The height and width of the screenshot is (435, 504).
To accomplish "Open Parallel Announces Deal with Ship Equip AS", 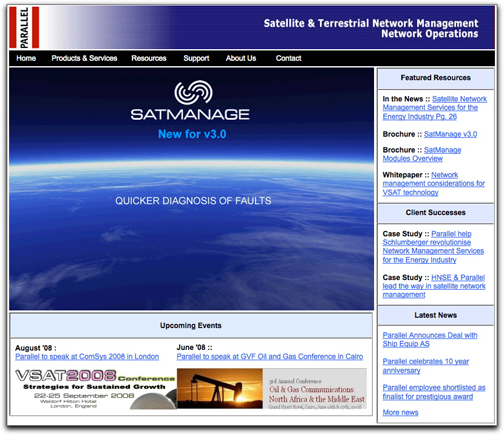I will pyautogui.click(x=430, y=339).
